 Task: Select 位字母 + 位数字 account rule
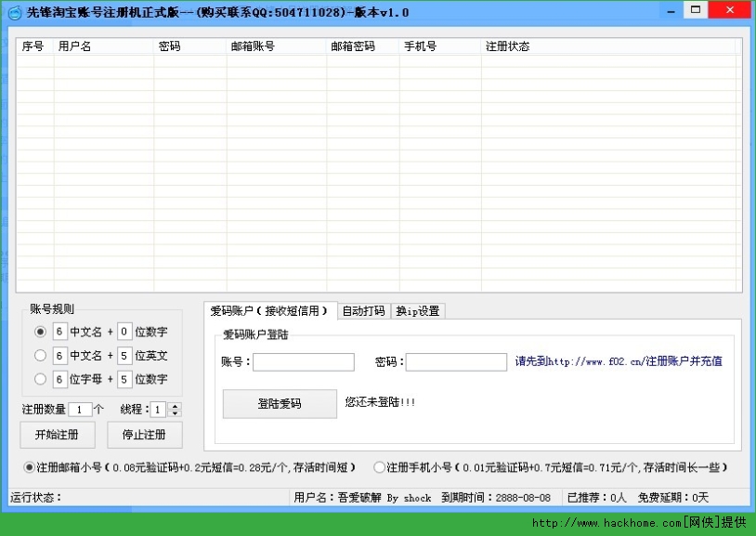pyautogui.click(x=41, y=379)
